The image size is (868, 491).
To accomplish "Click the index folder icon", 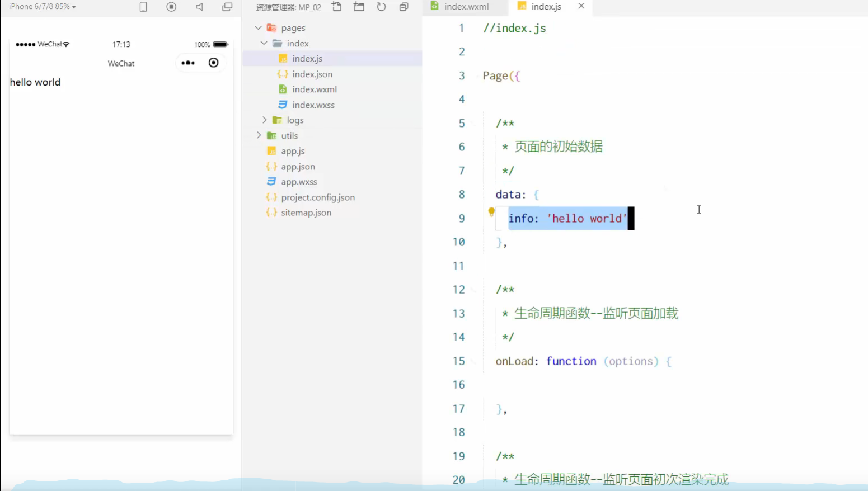I will (277, 43).
